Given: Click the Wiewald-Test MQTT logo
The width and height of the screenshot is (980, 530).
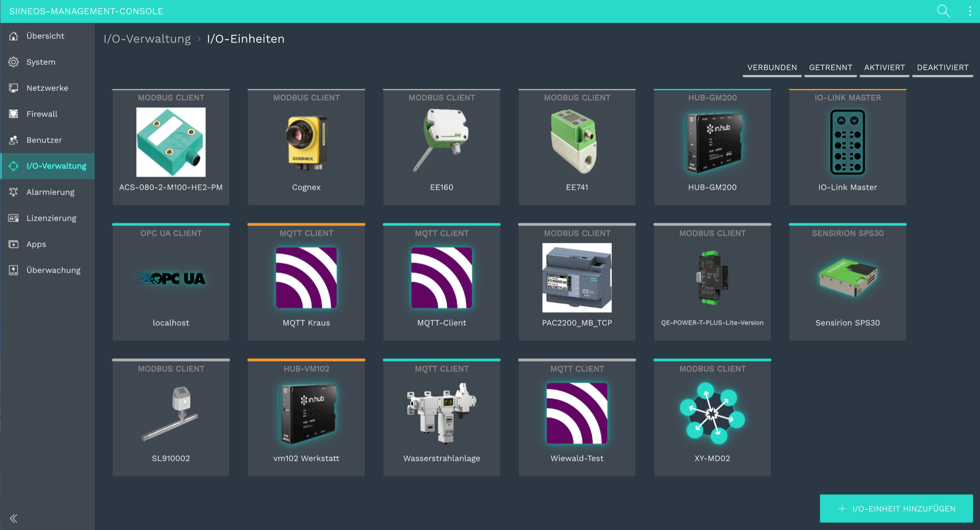Looking at the screenshot, I should pos(577,413).
